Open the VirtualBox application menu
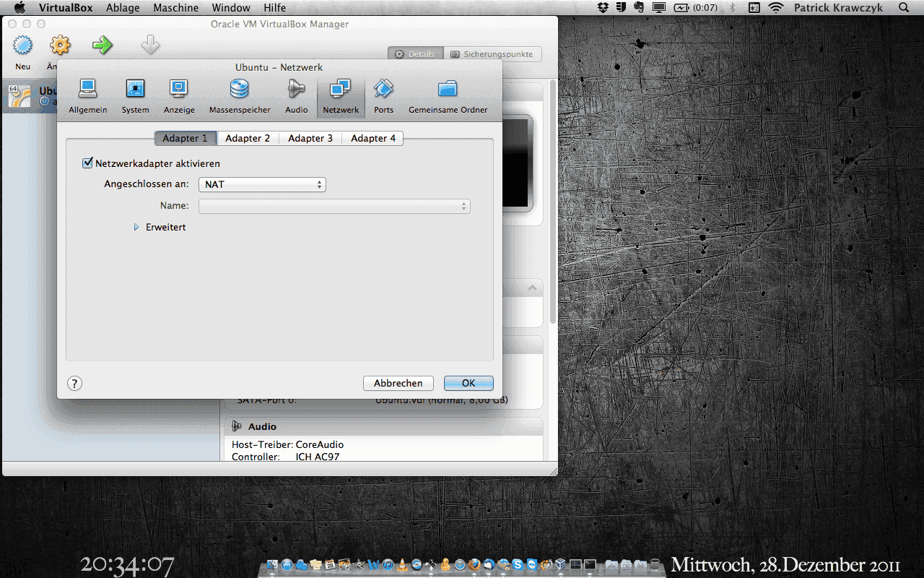Image resolution: width=924 pixels, height=578 pixels. coord(65,8)
